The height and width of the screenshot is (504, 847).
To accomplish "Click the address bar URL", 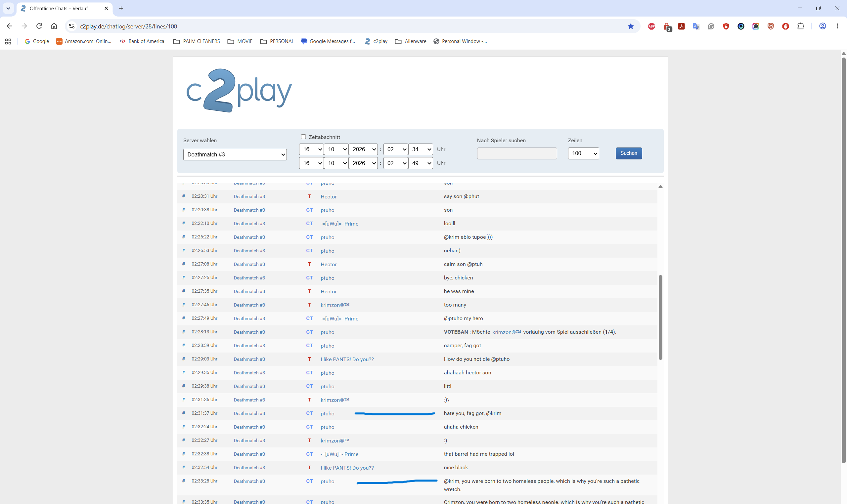I will [128, 26].
